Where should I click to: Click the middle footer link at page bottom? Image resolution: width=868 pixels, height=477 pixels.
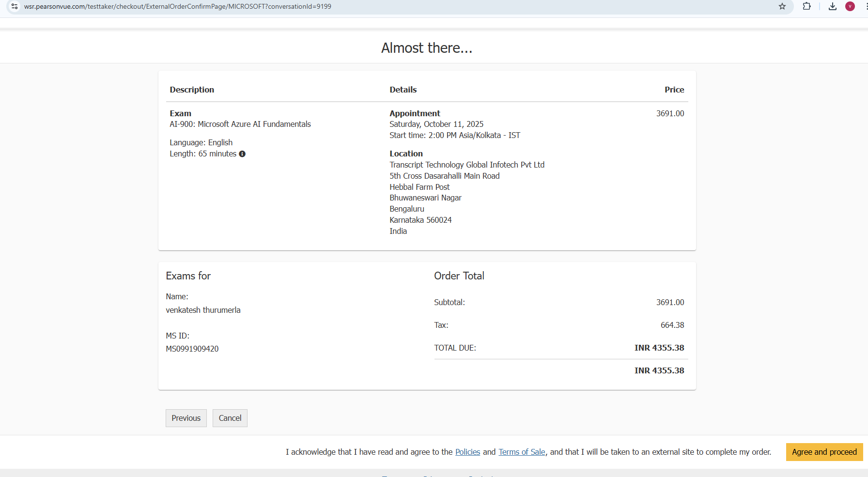click(436, 476)
